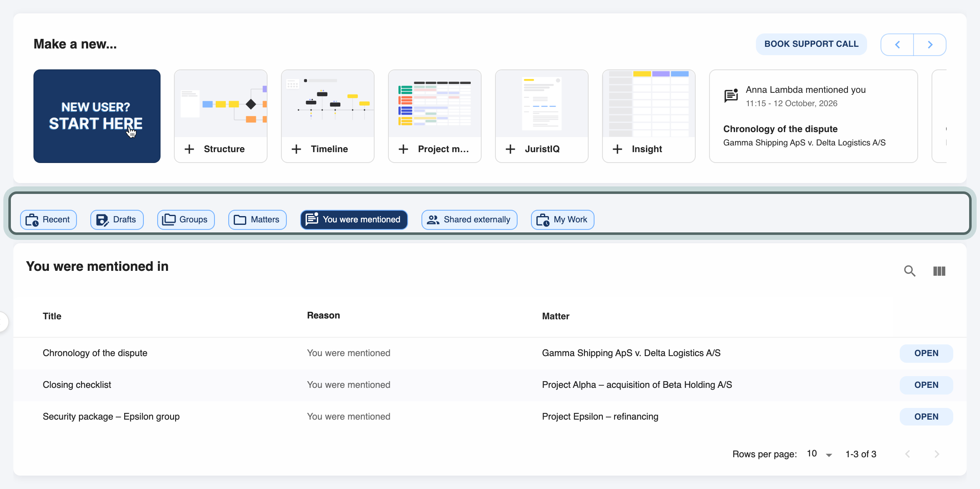Click OPEN for the Security package row
The image size is (980, 489).
coord(926,417)
